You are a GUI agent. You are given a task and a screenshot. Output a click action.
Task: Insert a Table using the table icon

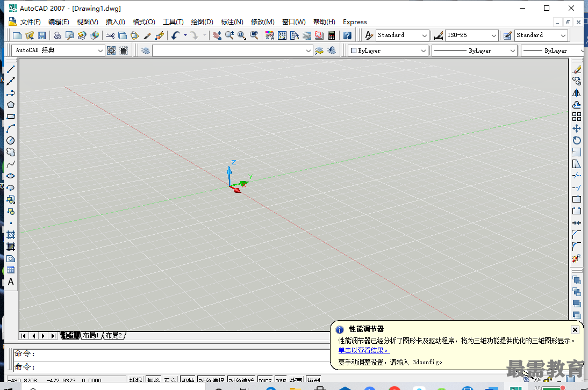click(x=11, y=270)
